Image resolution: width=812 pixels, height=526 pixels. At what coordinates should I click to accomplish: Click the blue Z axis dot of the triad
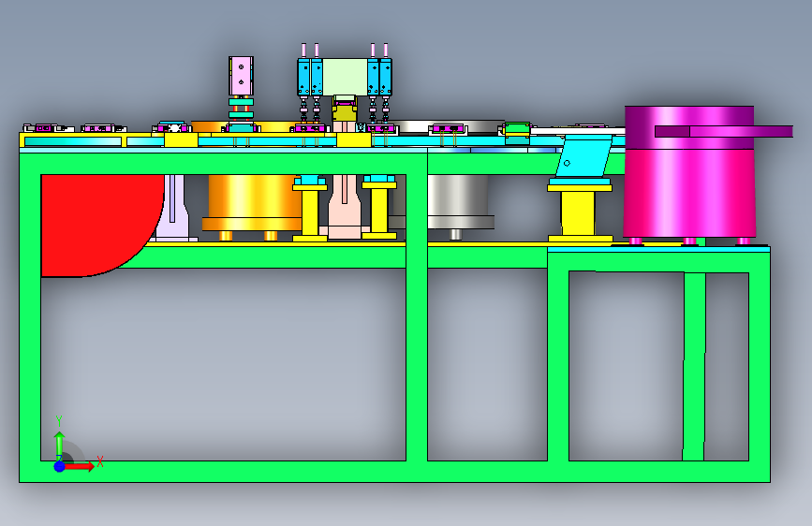[x=60, y=466]
